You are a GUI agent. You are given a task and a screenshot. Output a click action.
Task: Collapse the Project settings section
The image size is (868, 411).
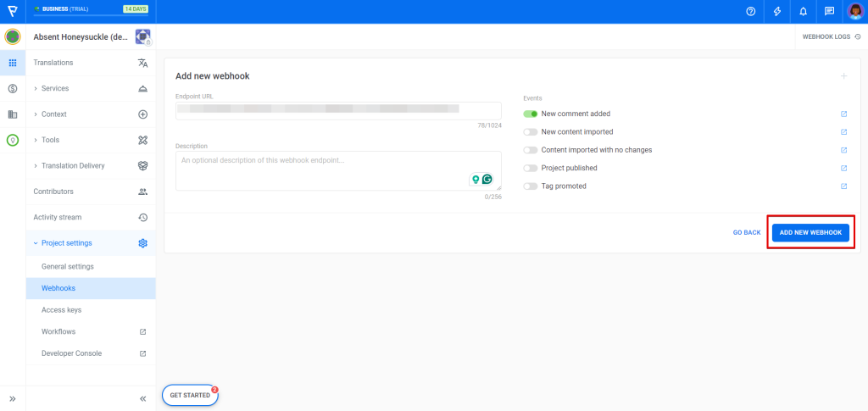click(x=66, y=243)
